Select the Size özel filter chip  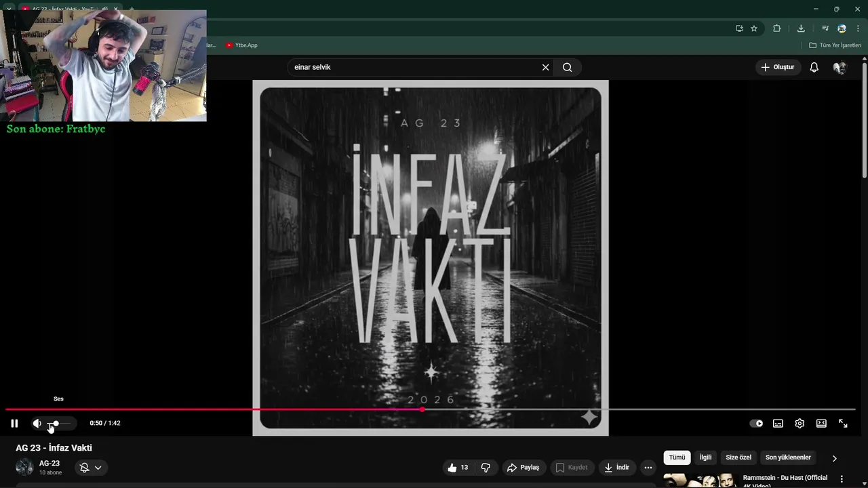pos(738,457)
